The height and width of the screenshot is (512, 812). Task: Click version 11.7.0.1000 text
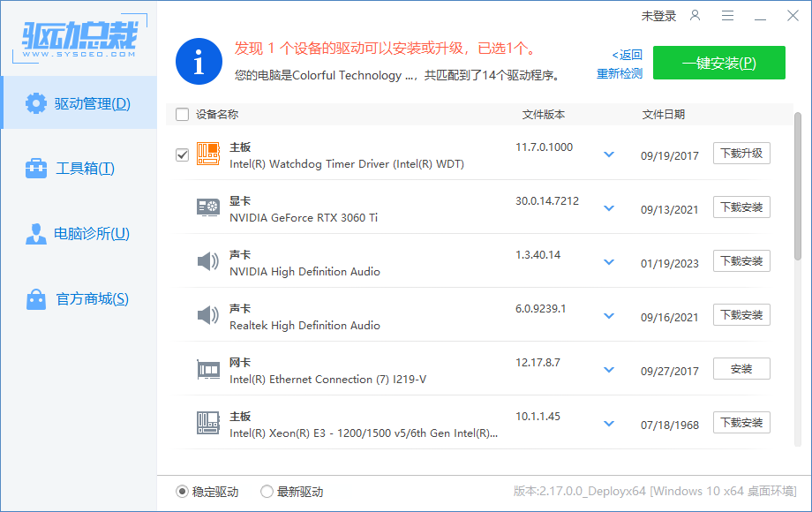[544, 147]
